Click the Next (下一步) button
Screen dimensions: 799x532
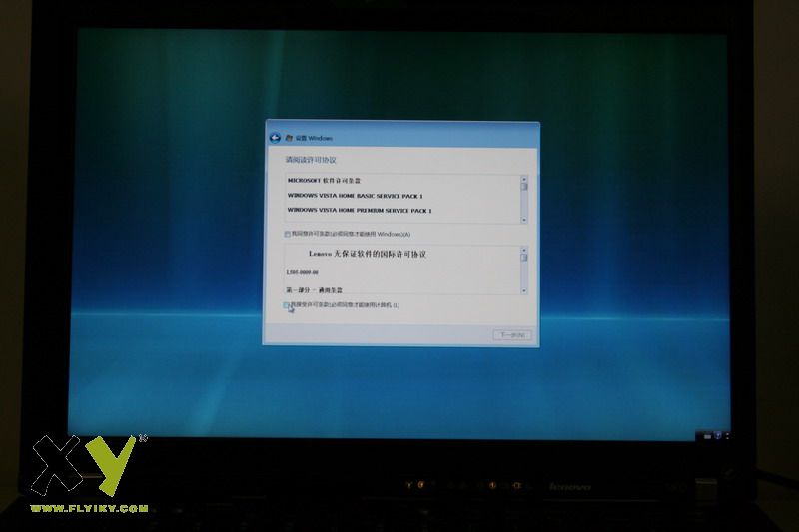click(x=512, y=335)
